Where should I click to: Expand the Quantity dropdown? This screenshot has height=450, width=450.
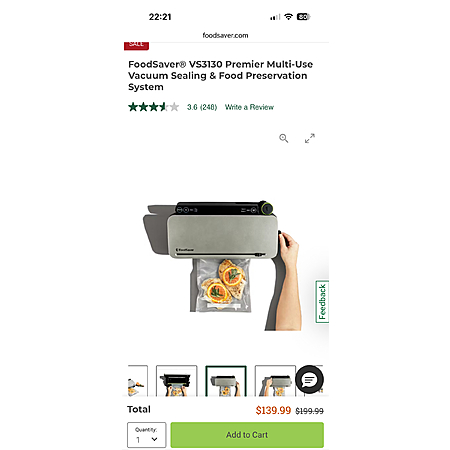click(147, 435)
